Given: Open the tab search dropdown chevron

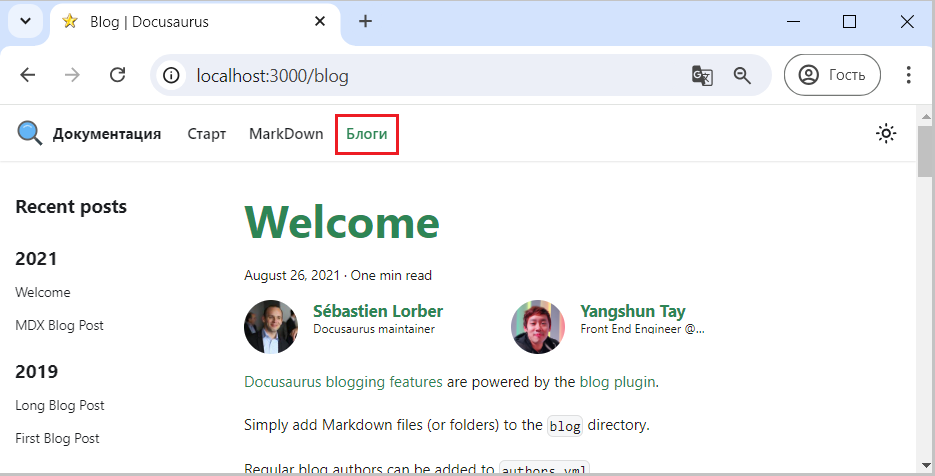Looking at the screenshot, I should click(25, 22).
